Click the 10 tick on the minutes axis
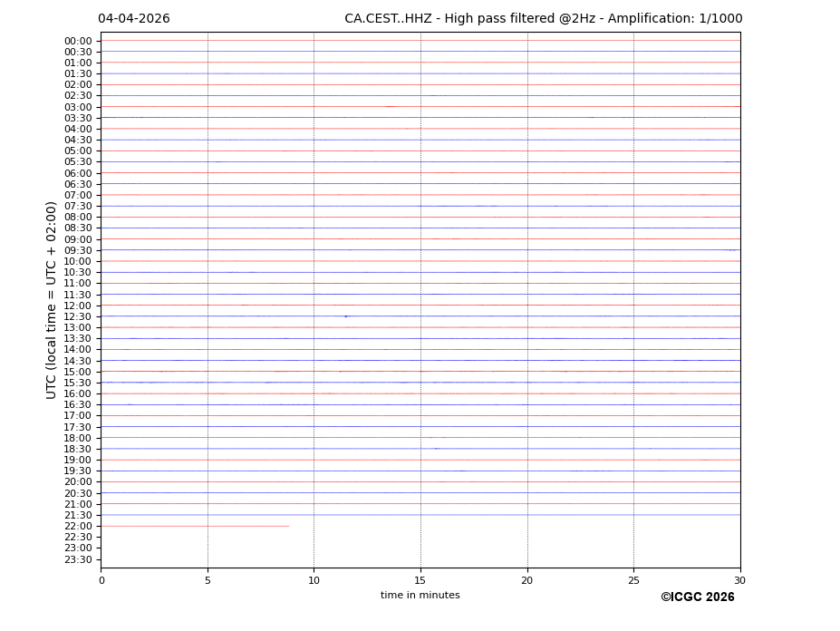 [x=314, y=580]
